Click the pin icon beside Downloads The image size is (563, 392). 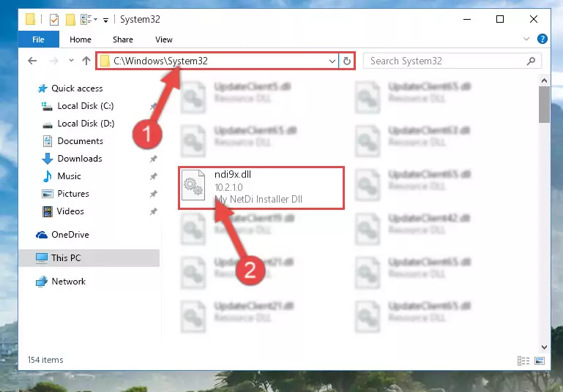tap(153, 159)
